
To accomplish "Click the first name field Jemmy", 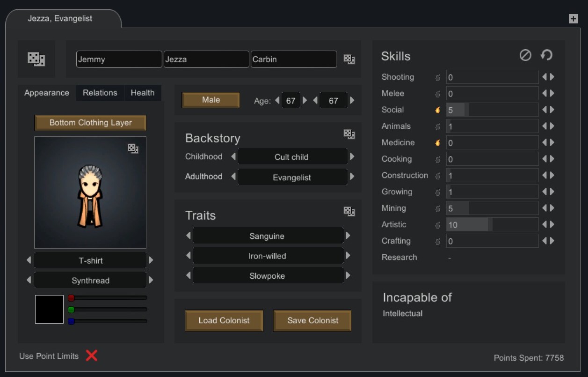I will point(119,59).
